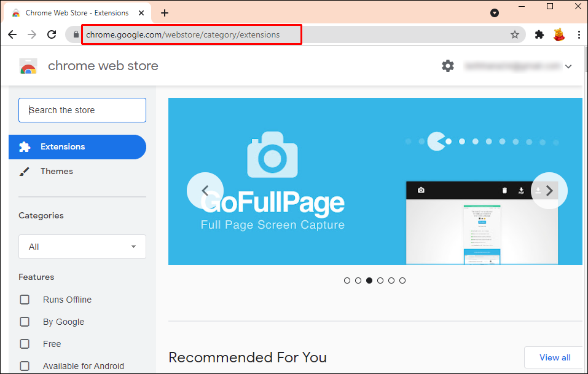Open Chrome's three-dot menu

pos(579,34)
